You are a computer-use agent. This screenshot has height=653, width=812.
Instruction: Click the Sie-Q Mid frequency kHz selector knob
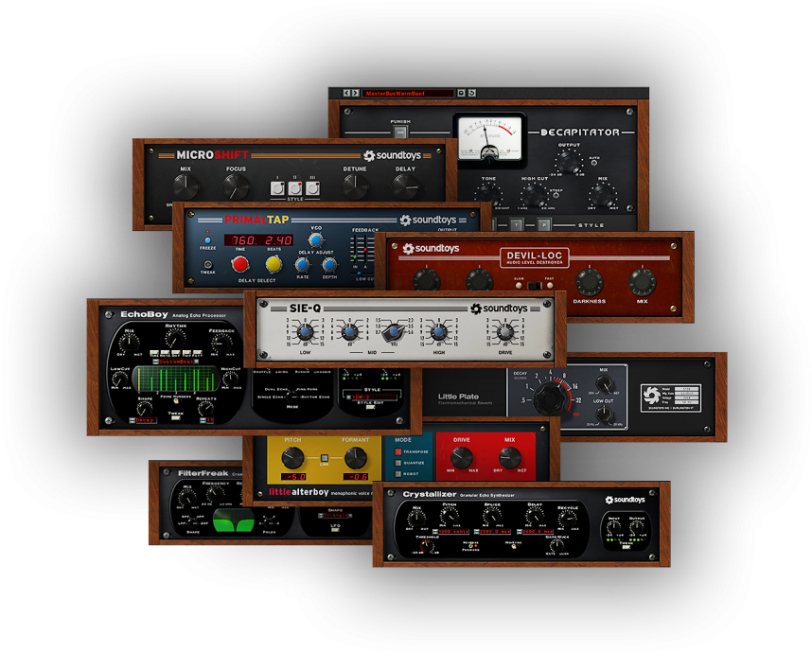tap(394, 332)
